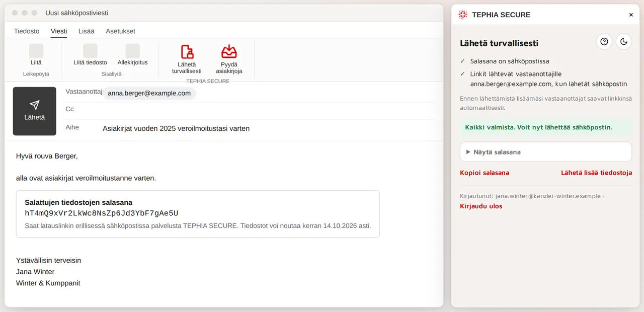Open the Tiedosto tab
The image size is (644, 312).
coord(27,31)
